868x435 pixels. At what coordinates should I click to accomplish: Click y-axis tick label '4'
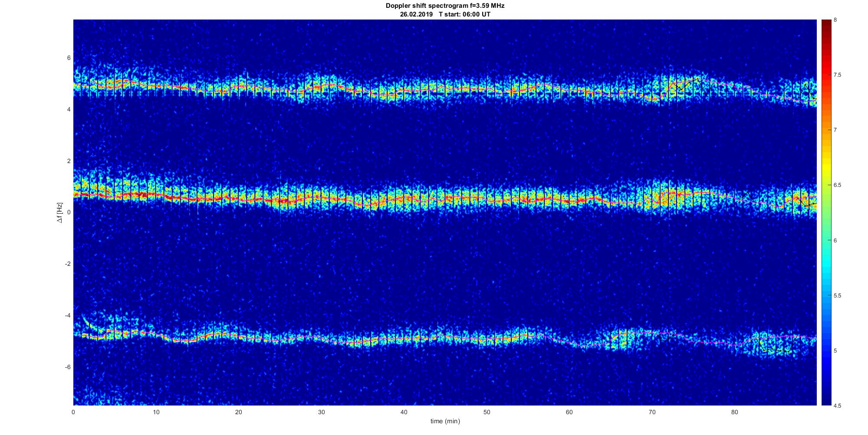pyautogui.click(x=69, y=110)
